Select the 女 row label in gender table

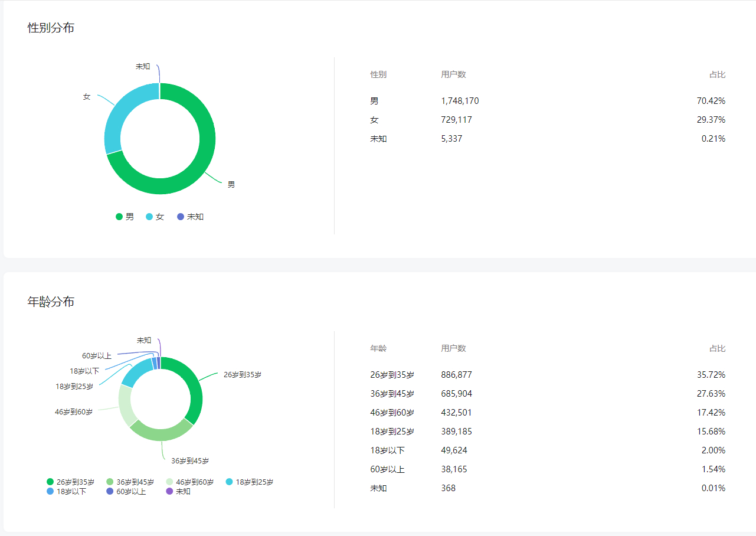[374, 120]
